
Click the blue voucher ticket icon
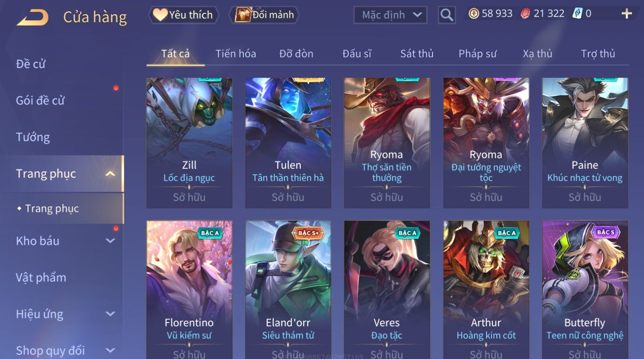tap(577, 14)
